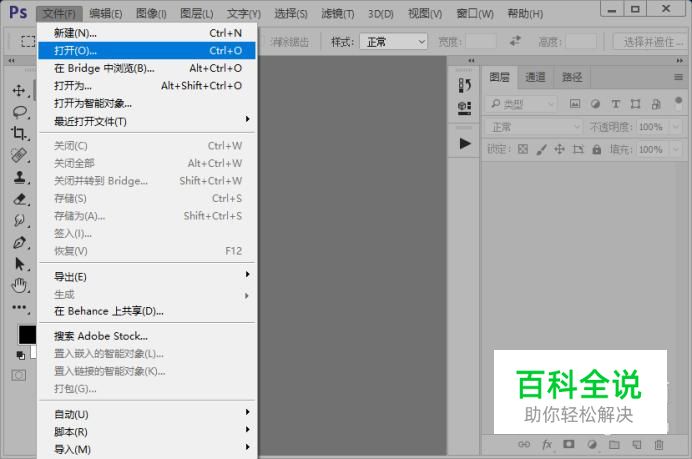Image resolution: width=692 pixels, height=459 pixels.
Task: Filter layers by shape icon
Action: (x=636, y=104)
